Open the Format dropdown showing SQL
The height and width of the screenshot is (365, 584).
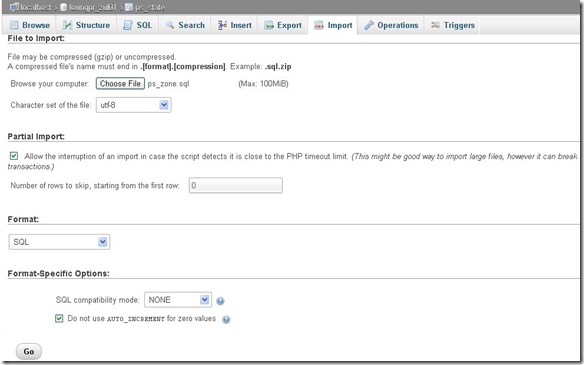[59, 242]
